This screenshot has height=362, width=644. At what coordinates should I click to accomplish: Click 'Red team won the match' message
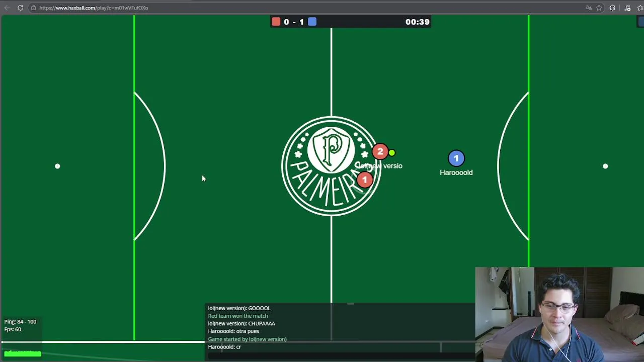click(x=238, y=316)
